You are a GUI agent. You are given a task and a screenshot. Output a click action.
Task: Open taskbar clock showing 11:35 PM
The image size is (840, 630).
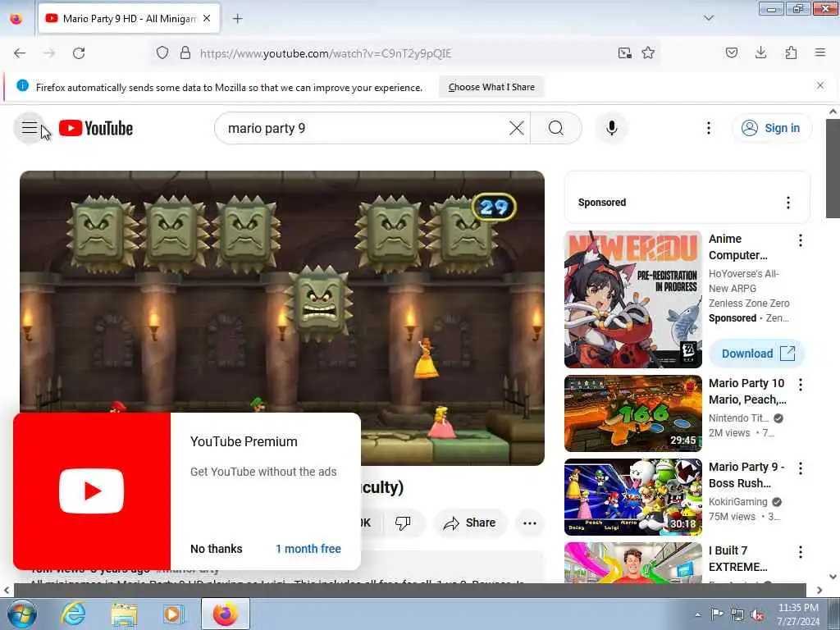[798, 614]
